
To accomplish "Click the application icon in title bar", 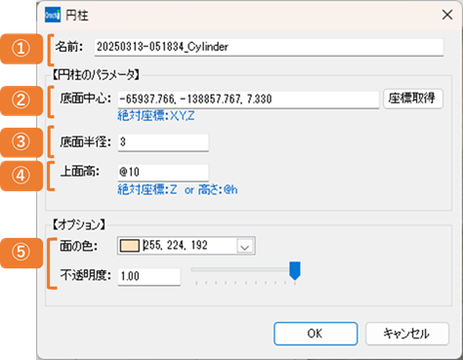I will tap(53, 15).
